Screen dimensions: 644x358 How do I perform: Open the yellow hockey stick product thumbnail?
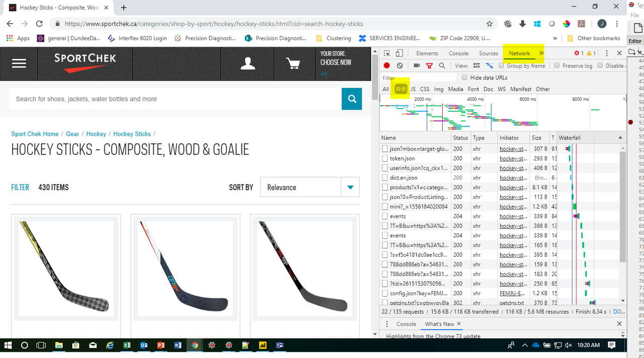click(x=66, y=267)
